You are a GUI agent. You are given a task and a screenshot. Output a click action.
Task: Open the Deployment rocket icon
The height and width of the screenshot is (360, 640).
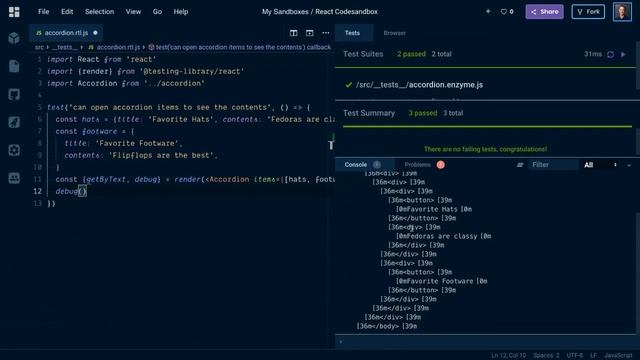tap(14, 122)
